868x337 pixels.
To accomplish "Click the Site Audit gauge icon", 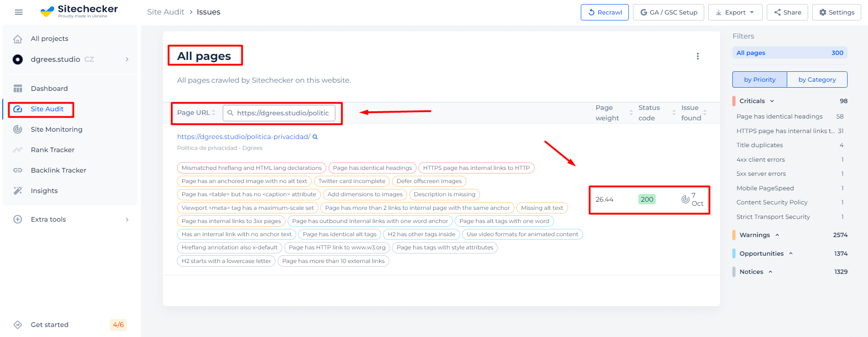I will point(18,109).
